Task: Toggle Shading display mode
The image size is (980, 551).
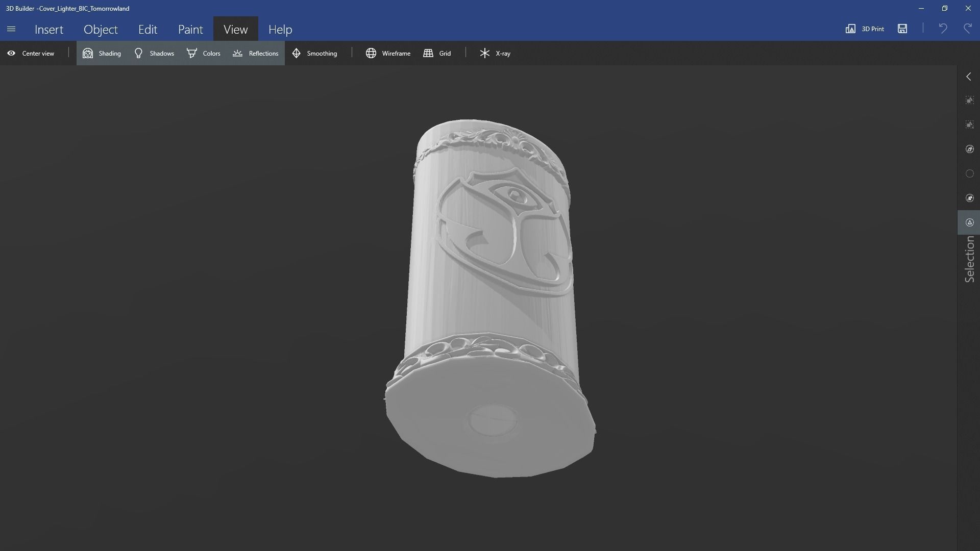Action: [x=102, y=53]
